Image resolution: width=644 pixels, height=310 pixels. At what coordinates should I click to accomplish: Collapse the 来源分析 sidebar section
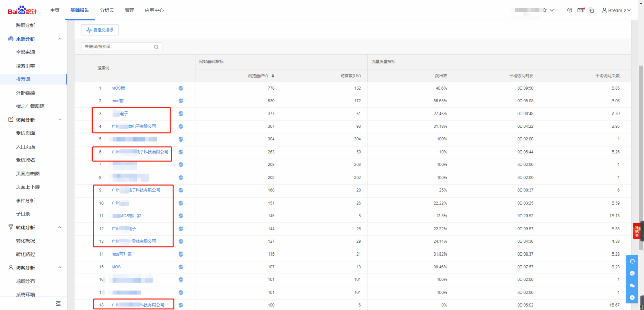[59, 39]
